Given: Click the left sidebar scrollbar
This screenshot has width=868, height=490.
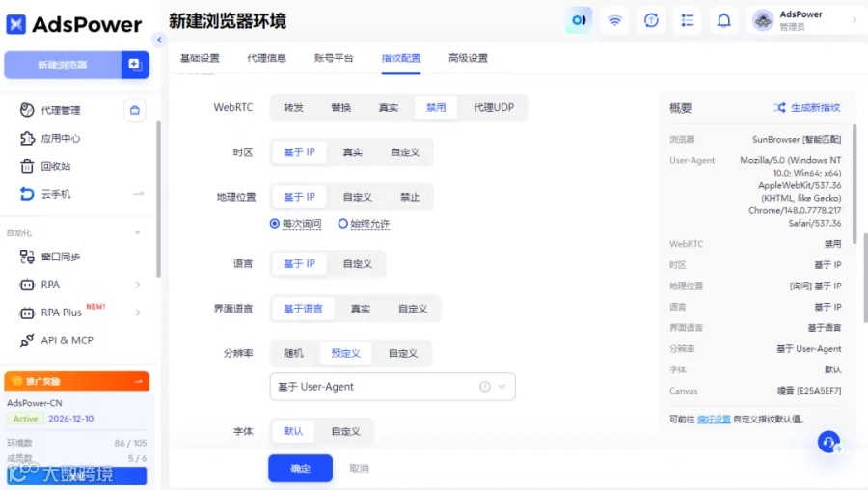Looking at the screenshot, I should click(x=159, y=198).
